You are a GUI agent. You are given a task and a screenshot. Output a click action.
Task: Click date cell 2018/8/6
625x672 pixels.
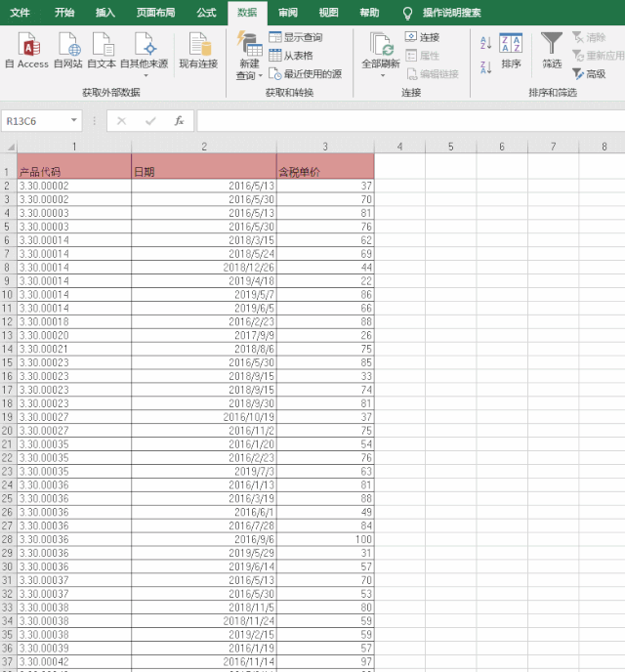[204, 350]
